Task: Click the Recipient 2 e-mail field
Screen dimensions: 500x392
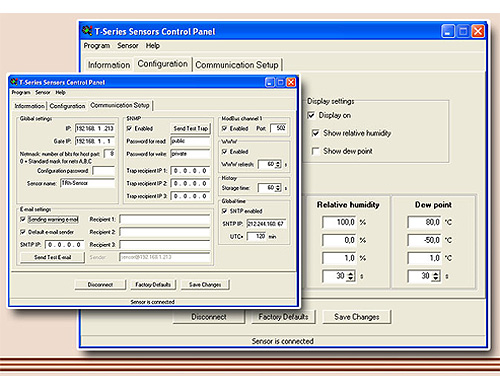Action: click(165, 232)
